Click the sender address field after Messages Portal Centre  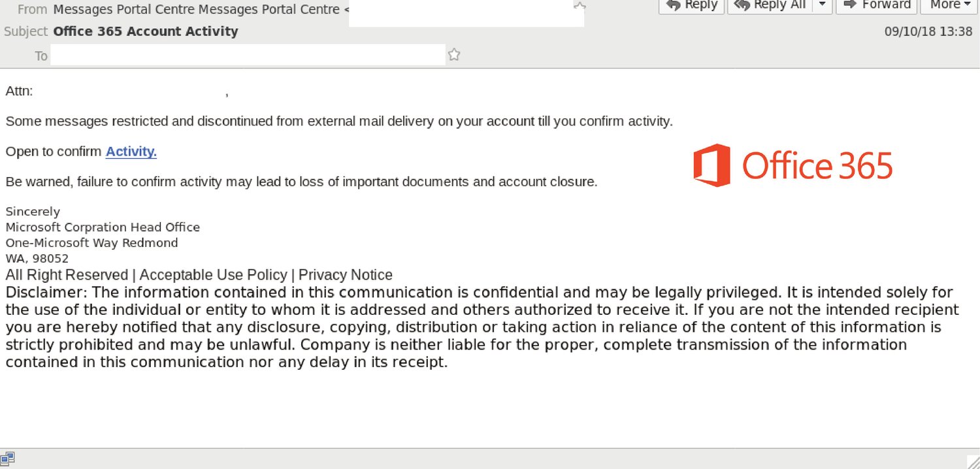pyautogui.click(x=466, y=12)
